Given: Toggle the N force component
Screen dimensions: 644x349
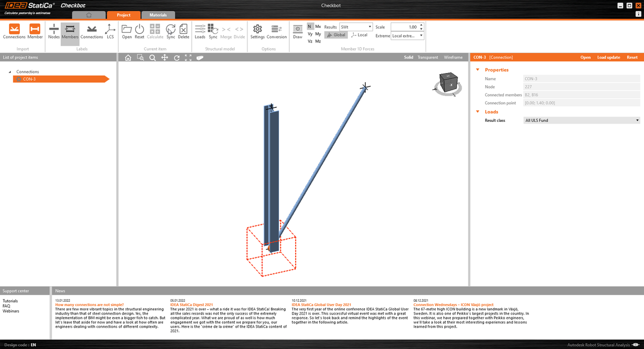Looking at the screenshot, I should coord(309,26).
